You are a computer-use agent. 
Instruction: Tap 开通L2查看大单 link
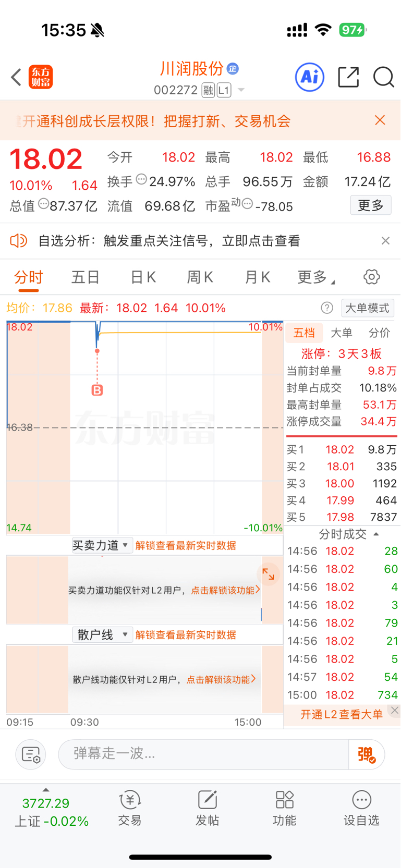click(x=342, y=715)
